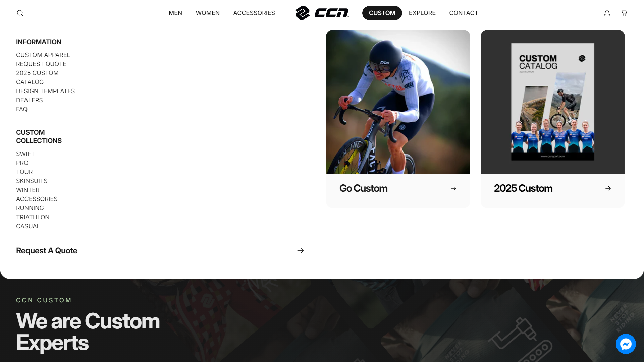Open the user account icon
Viewport: 644px width, 362px height.
[607, 13]
